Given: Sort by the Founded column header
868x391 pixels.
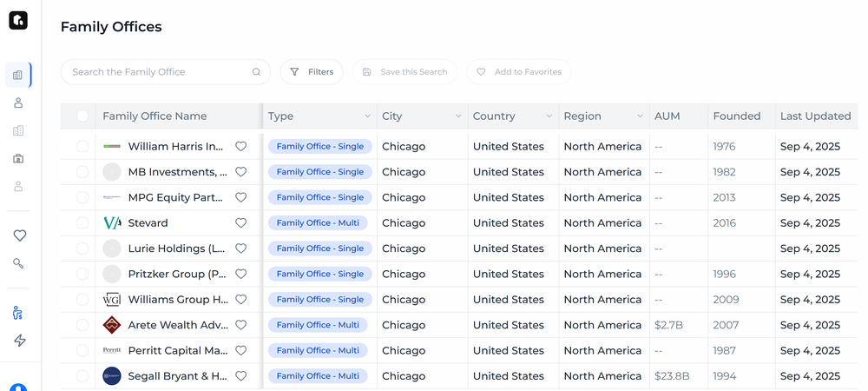Looking at the screenshot, I should pos(736,116).
